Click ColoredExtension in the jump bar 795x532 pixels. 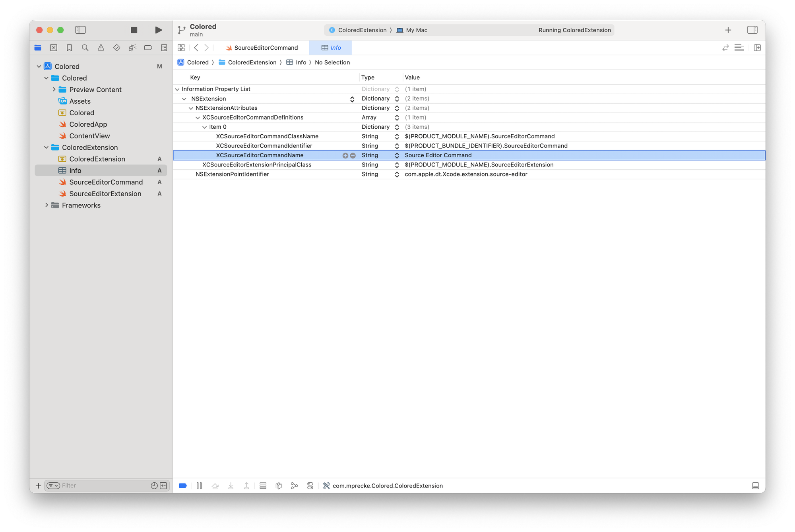tap(247, 62)
